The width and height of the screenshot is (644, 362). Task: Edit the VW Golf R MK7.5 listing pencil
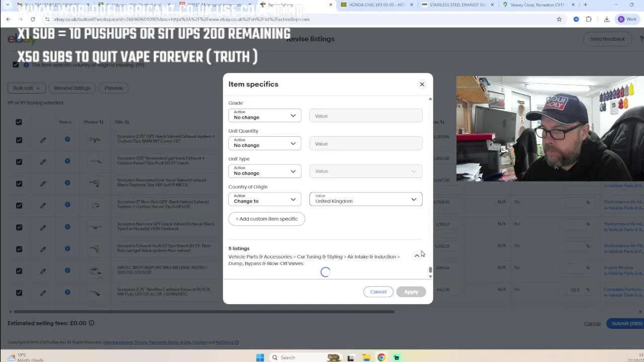tap(43, 184)
